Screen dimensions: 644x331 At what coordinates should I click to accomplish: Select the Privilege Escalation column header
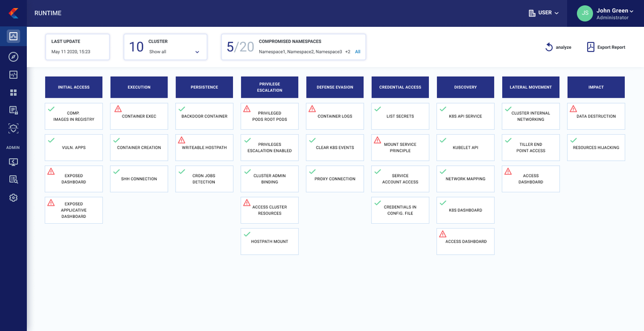(x=270, y=87)
